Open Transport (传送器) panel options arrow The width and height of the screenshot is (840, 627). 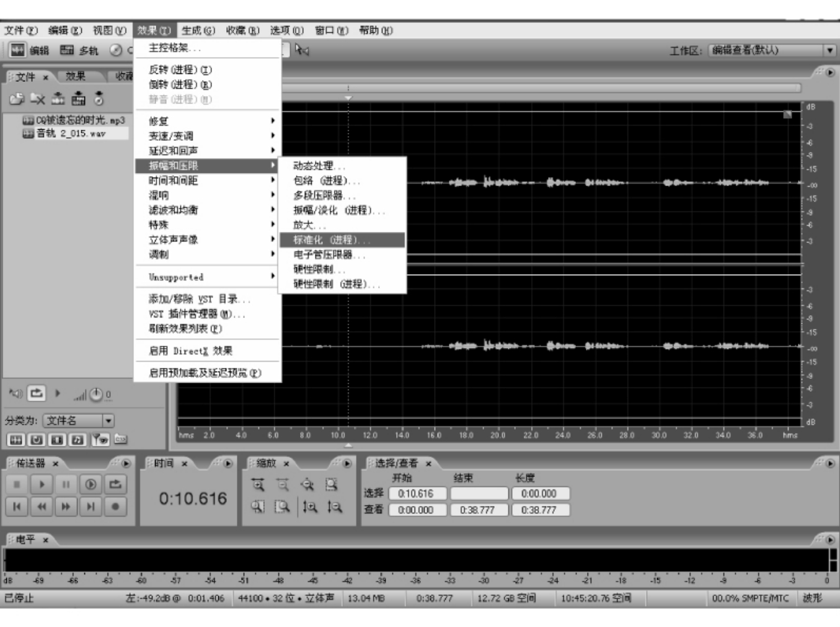pyautogui.click(x=126, y=463)
